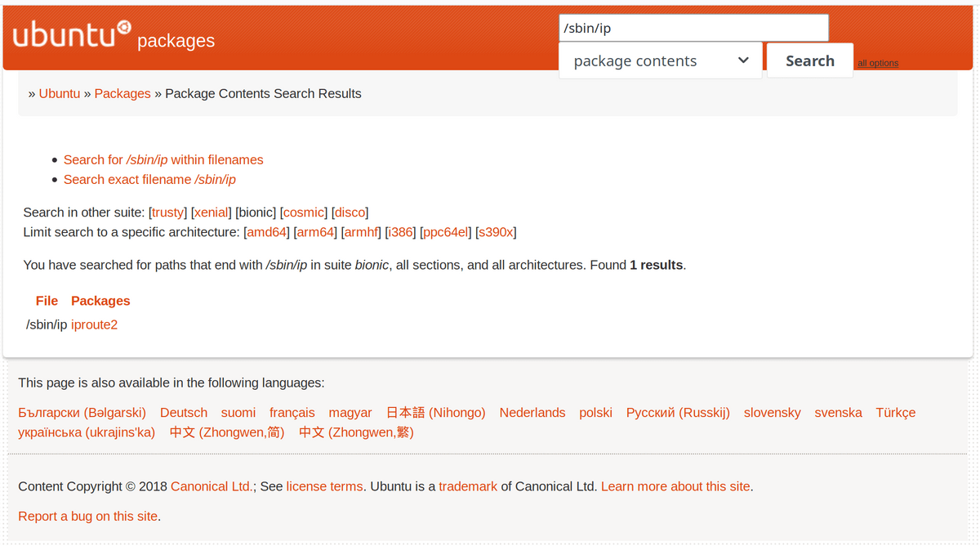This screenshot has height=546, width=980.
Task: Navigate to Packages breadcrumb link
Action: (122, 94)
